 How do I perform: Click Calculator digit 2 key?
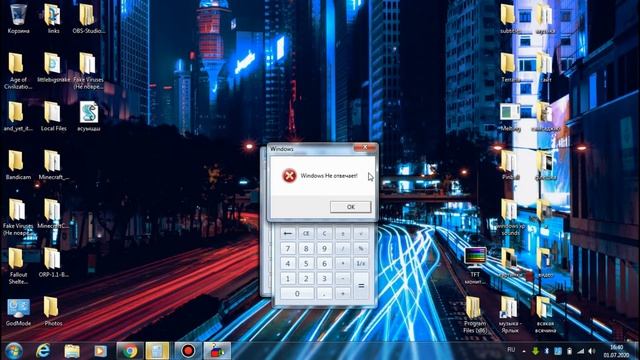pos(306,279)
